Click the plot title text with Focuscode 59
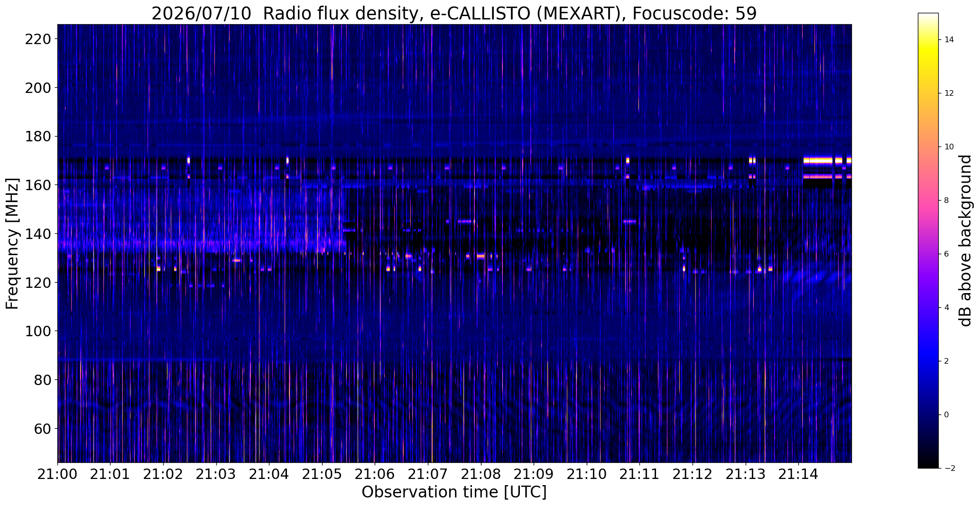This screenshot has width=980, height=506. click(x=454, y=13)
